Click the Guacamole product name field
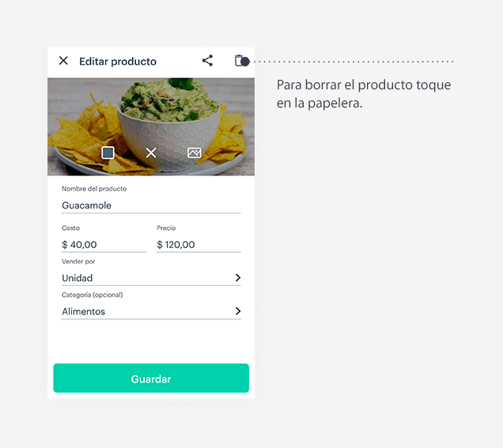The height and width of the screenshot is (448, 503). (x=151, y=205)
